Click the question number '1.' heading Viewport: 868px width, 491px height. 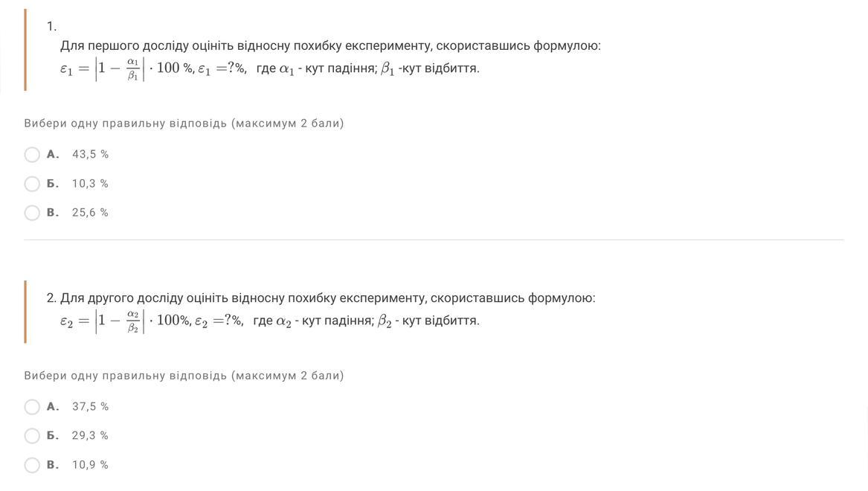tap(51, 26)
